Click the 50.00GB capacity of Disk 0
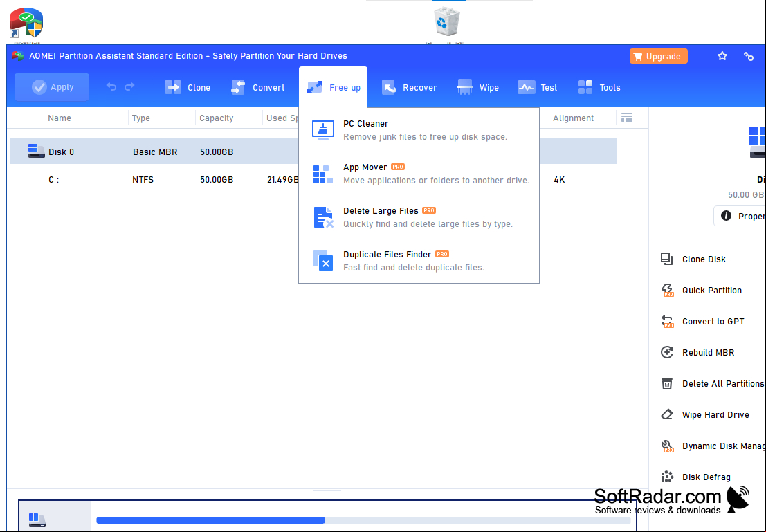The image size is (766, 532). [217, 152]
